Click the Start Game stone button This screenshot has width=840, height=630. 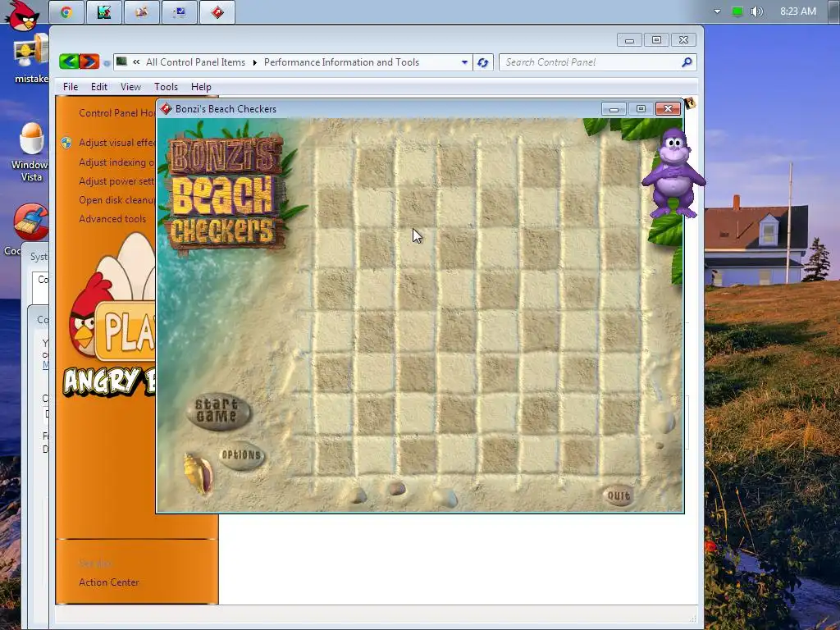(218, 411)
